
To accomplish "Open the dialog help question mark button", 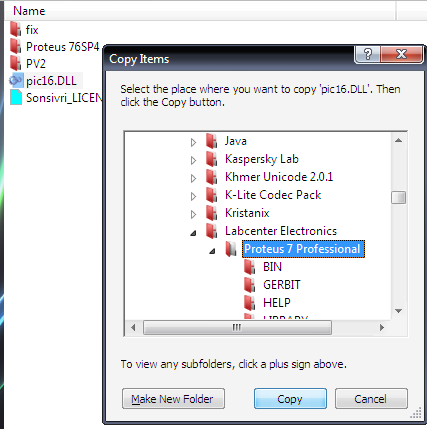I will click(368, 54).
